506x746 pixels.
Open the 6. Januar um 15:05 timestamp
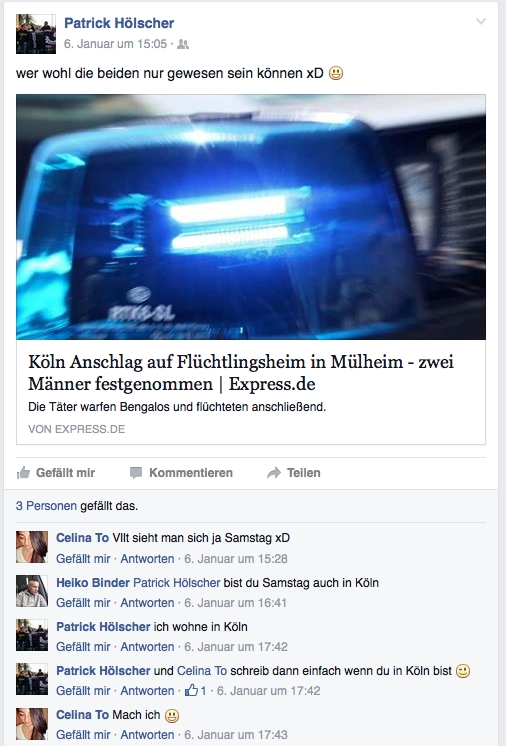[116, 44]
